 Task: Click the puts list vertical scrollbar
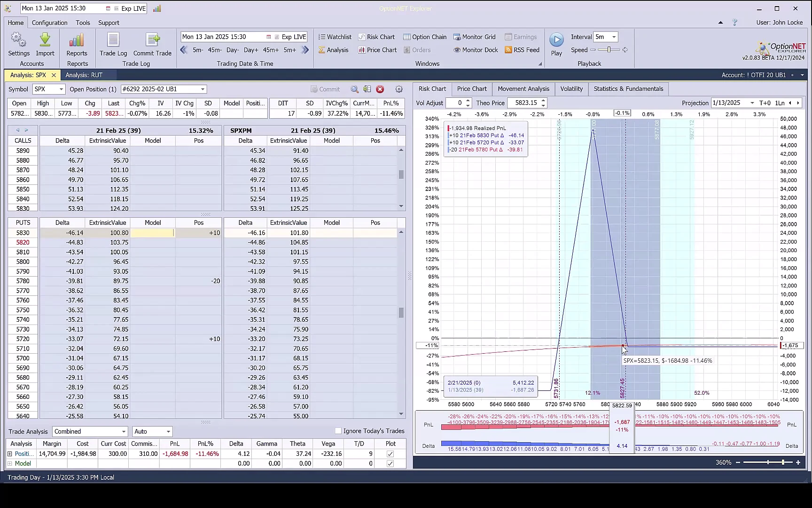pos(401,323)
